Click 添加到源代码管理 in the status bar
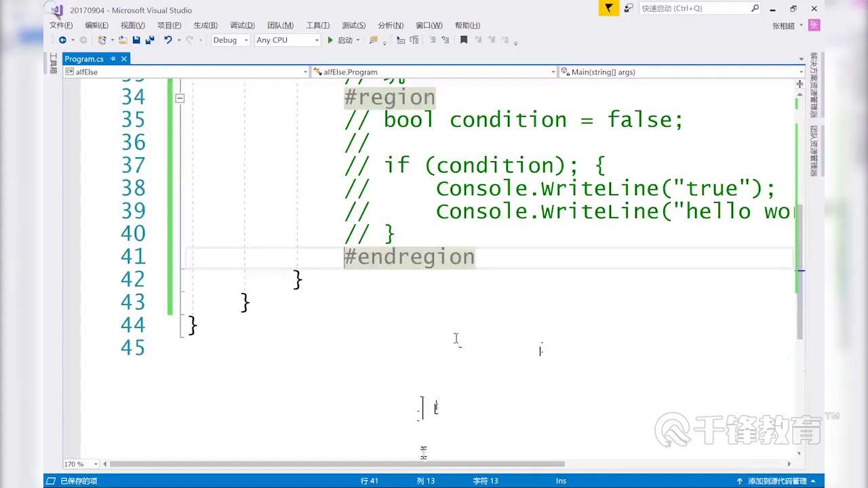The image size is (868, 488). [x=777, y=481]
